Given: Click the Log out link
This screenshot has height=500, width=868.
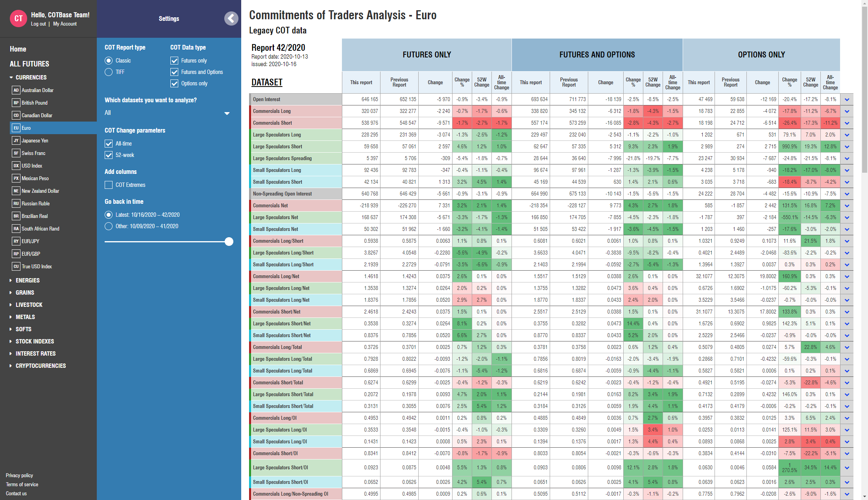Looking at the screenshot, I should (38, 24).
